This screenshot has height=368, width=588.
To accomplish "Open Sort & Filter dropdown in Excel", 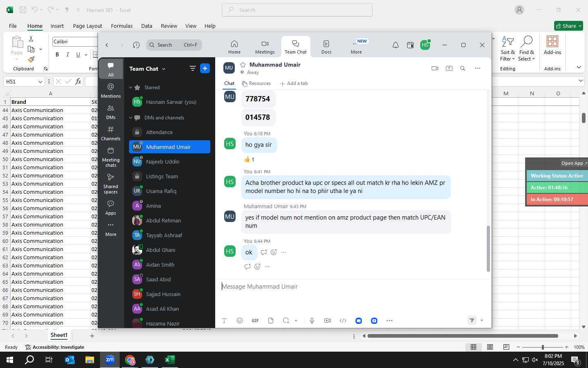I will [508, 49].
